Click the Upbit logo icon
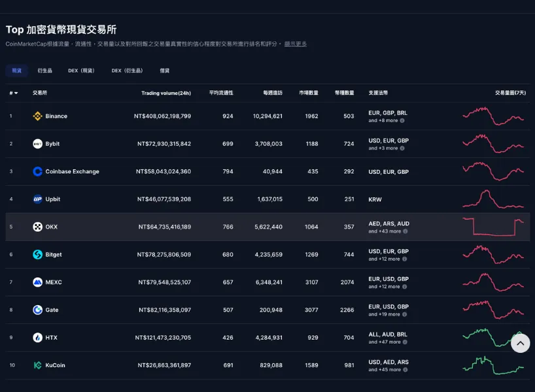Viewport: 535px width, 392px height. [37, 199]
